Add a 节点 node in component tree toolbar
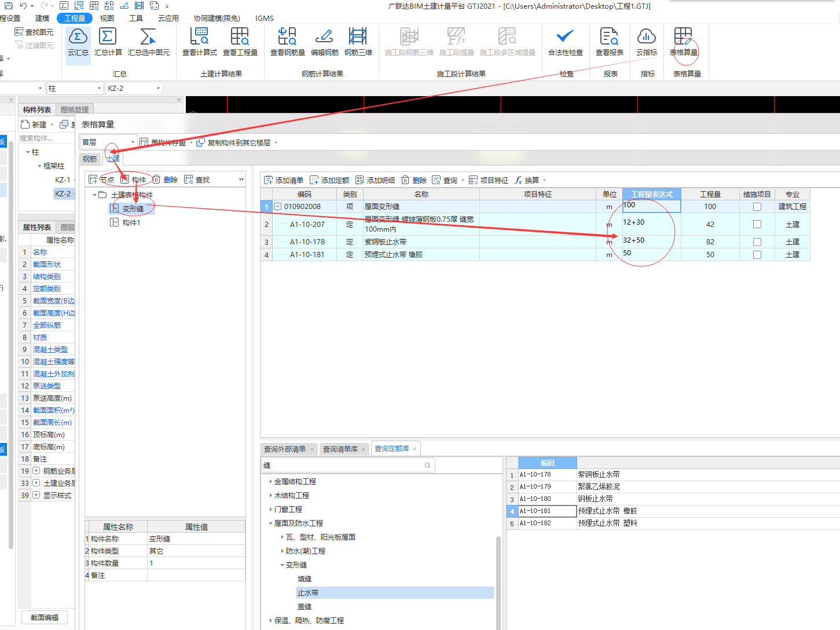Image resolution: width=840 pixels, height=630 pixels. click(x=101, y=180)
